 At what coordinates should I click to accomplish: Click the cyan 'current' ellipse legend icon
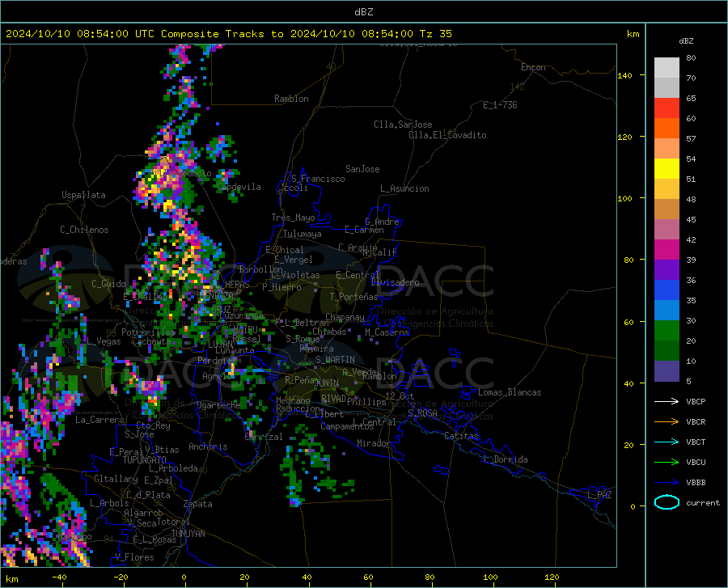point(667,502)
